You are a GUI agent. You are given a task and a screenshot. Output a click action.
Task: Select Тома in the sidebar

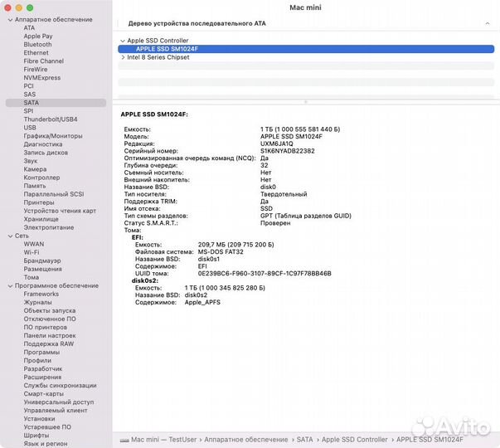coord(32,277)
